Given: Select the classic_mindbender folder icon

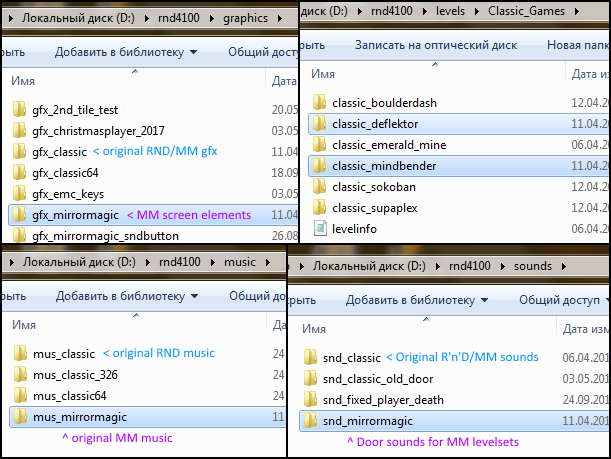Looking at the screenshot, I should pos(319,165).
